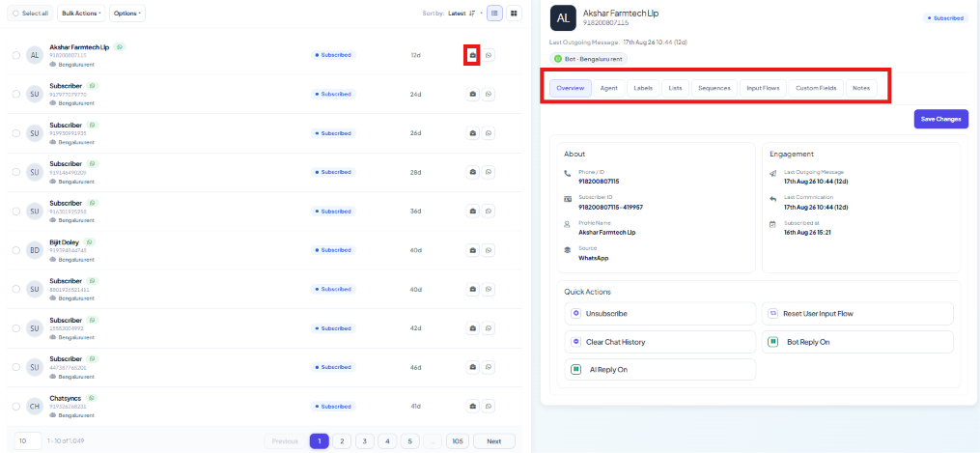Viewport: 980px width, 453px height.
Task: Open the Sequences tab
Action: 714,88
